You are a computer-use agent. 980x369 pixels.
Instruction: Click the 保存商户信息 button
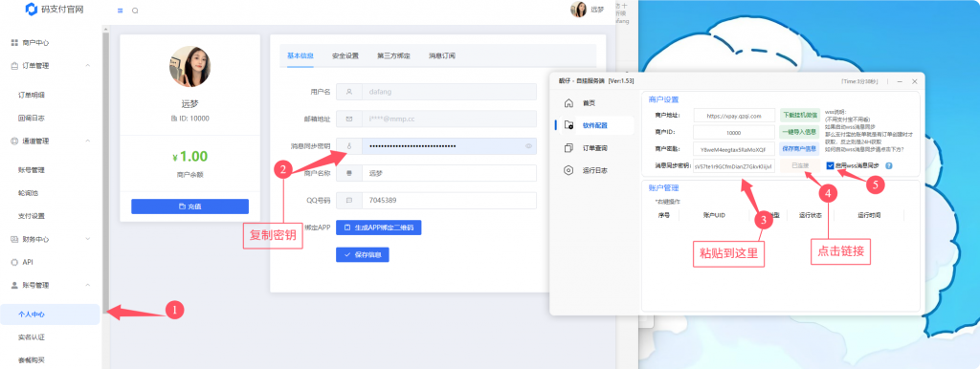tap(799, 148)
